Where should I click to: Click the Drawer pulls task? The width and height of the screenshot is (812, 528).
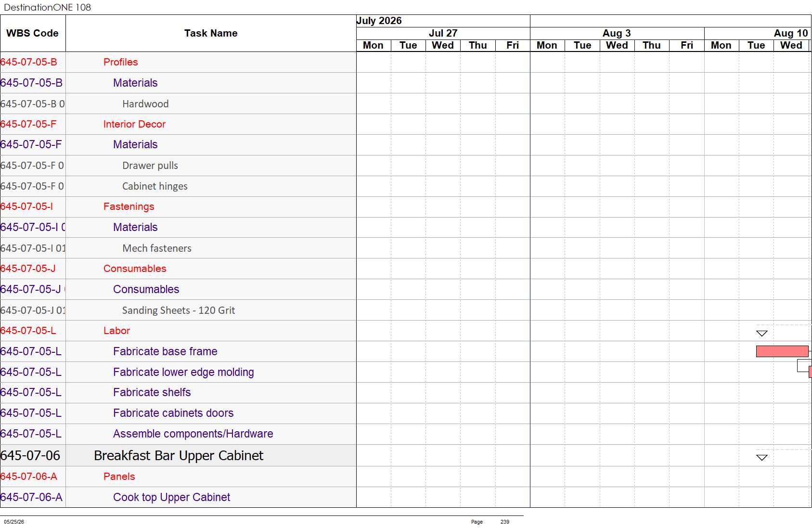click(x=150, y=166)
